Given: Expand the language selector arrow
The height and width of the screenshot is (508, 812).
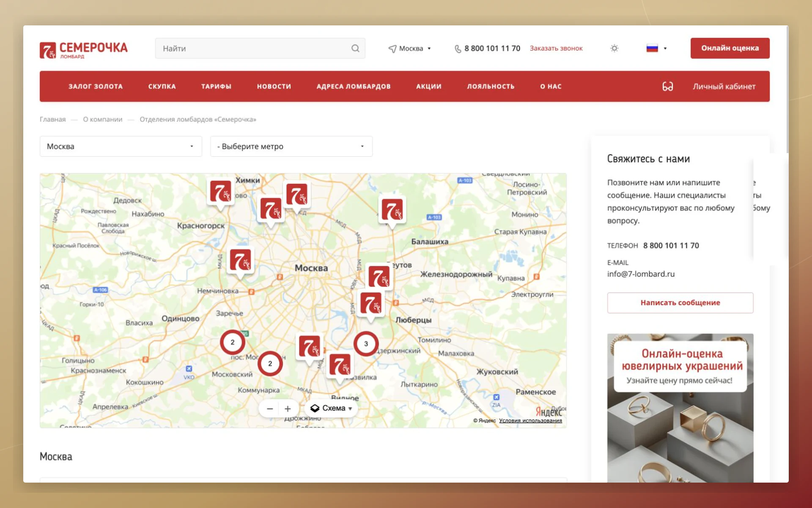Looking at the screenshot, I should coord(665,48).
